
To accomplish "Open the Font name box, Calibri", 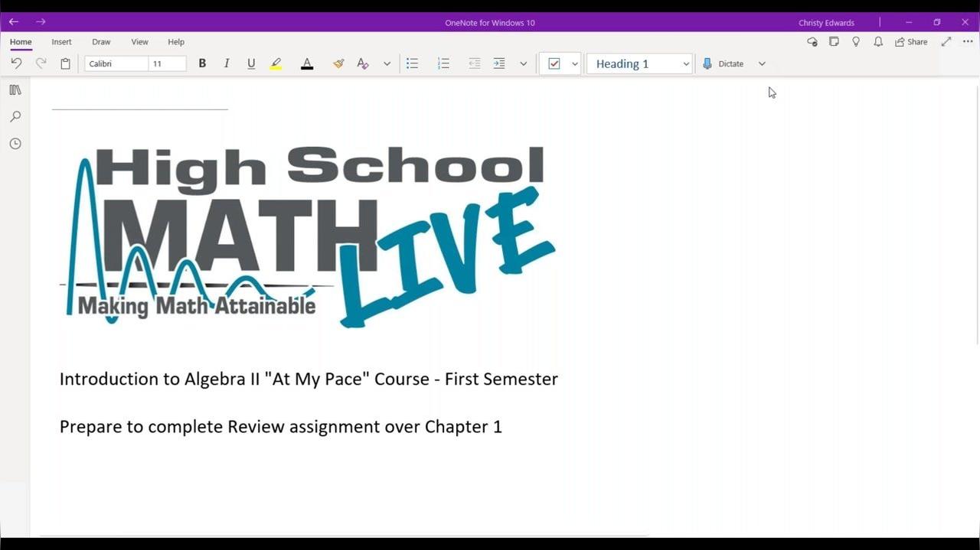I will point(116,63).
